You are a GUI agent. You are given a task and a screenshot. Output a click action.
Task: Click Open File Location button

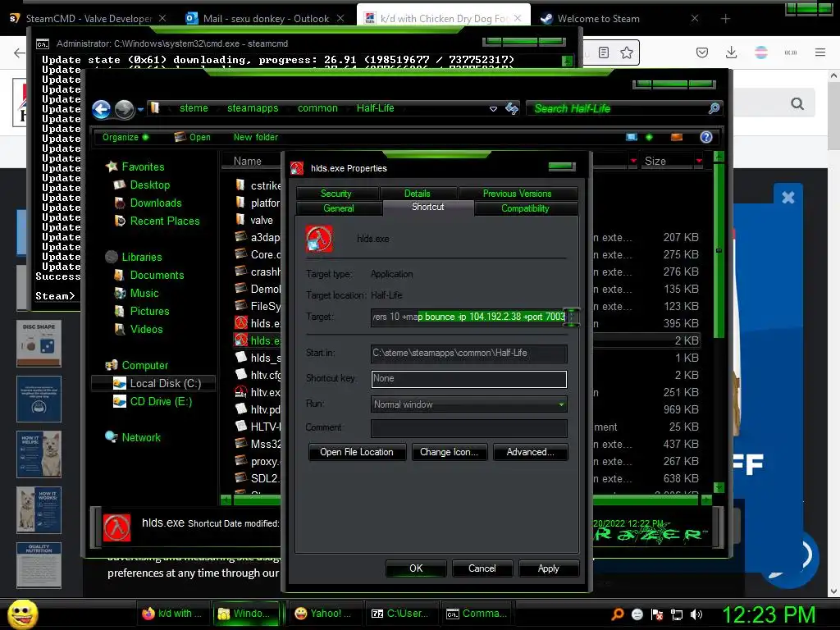(357, 452)
